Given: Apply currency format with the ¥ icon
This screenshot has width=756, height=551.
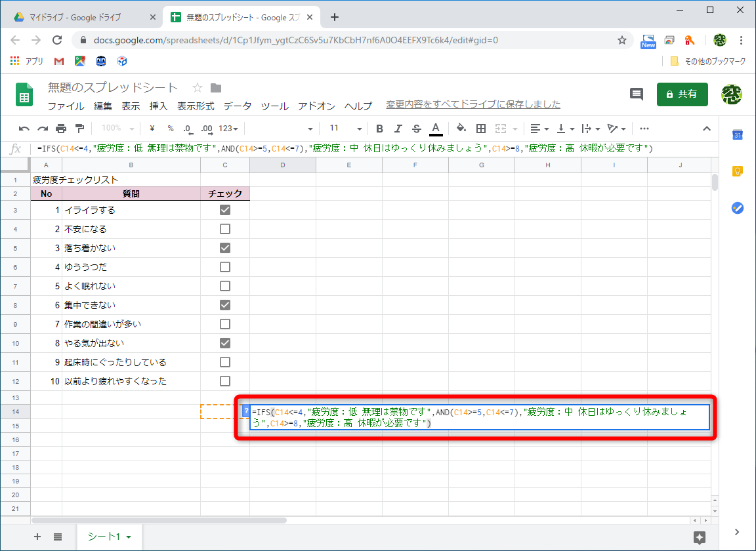Looking at the screenshot, I should (x=152, y=129).
